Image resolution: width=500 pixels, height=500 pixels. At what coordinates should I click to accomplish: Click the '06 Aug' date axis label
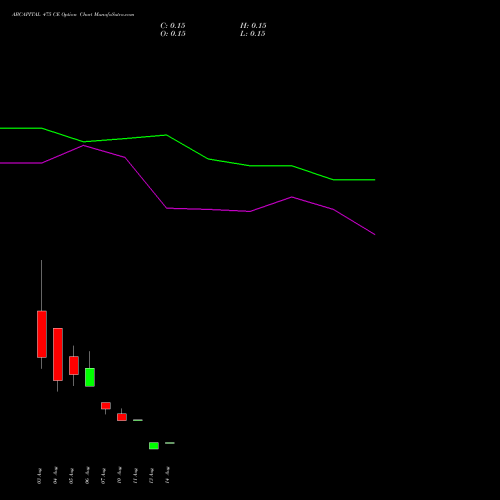87,476
